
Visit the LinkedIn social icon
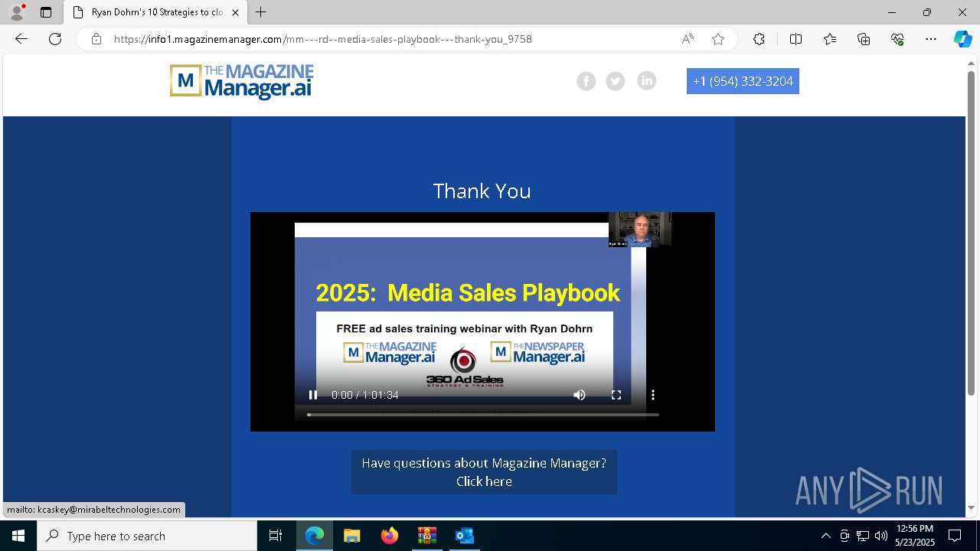coord(647,80)
